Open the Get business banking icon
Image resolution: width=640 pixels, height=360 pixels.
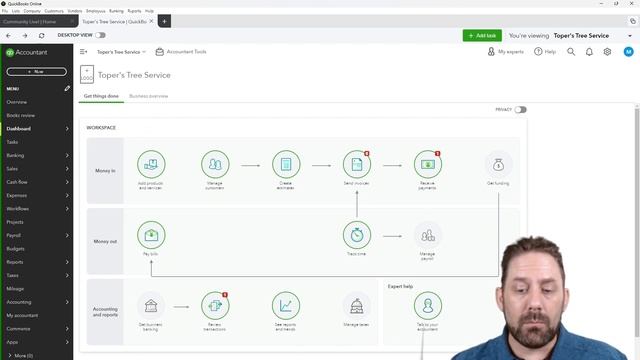151,306
